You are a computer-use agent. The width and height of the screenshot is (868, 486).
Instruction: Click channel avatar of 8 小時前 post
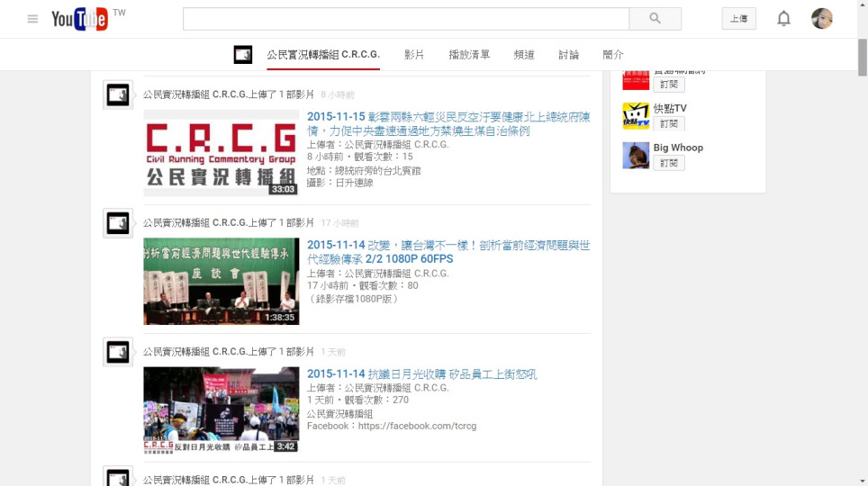[118, 94]
